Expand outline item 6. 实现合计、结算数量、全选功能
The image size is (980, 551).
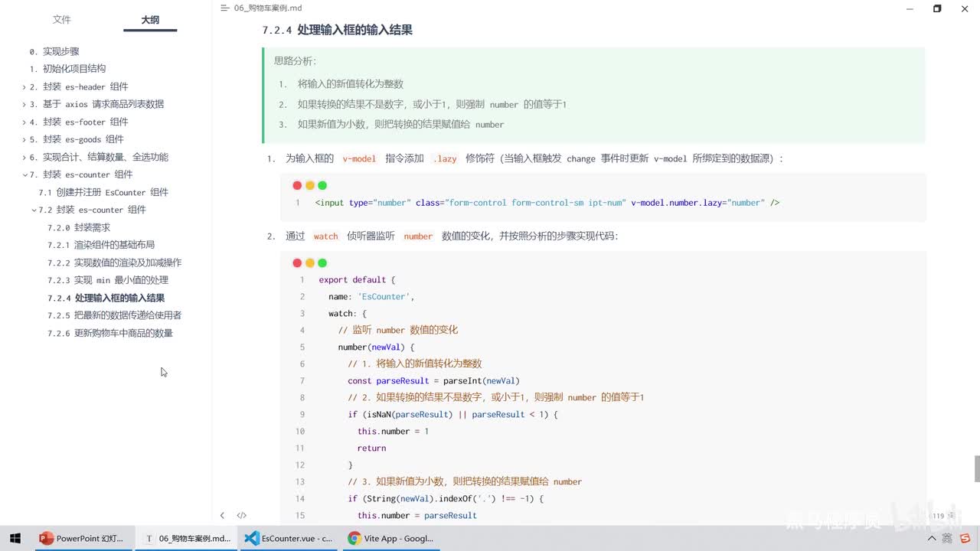[24, 158]
